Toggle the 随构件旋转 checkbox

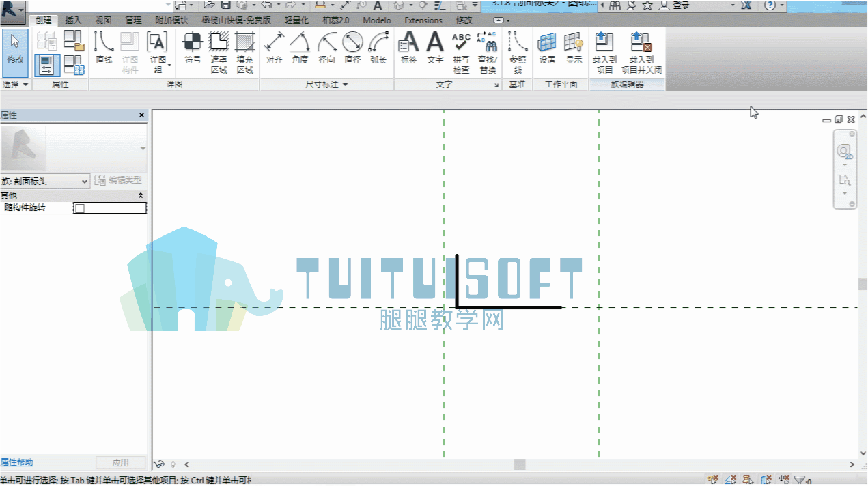pos(79,208)
